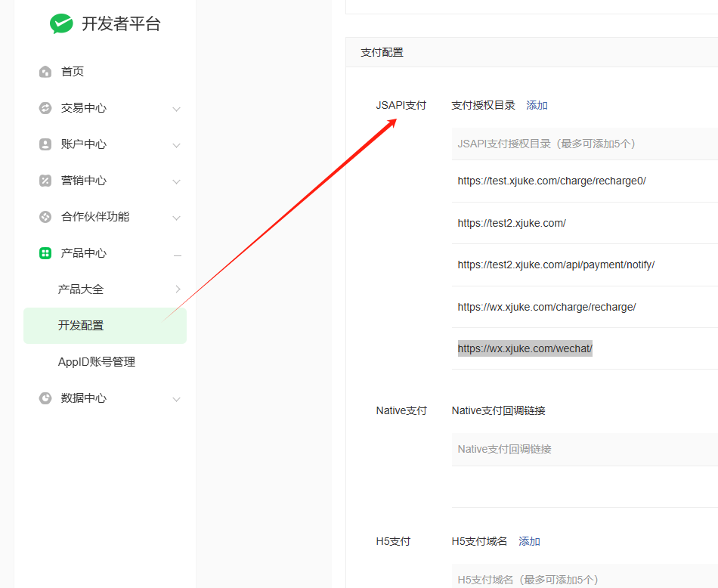The image size is (718, 588).
Task: Open the 合作伙伴功能 menu item
Action: tap(95, 217)
